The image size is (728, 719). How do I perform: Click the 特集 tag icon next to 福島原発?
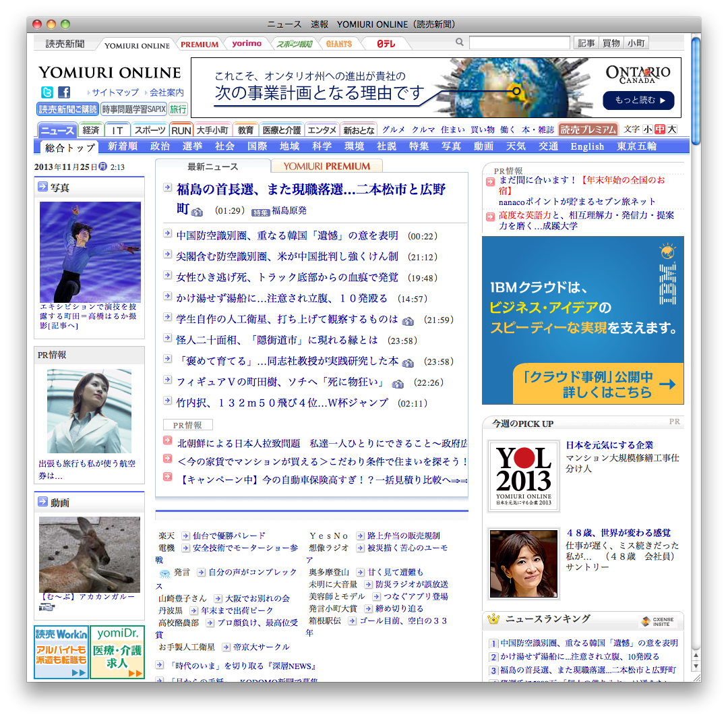click(x=260, y=212)
